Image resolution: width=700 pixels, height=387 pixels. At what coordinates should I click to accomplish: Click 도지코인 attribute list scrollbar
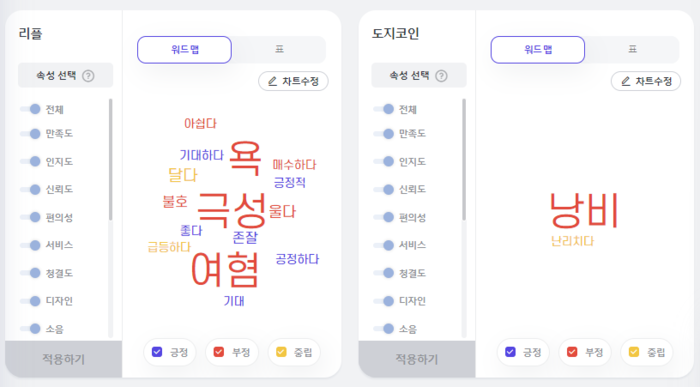[464, 159]
